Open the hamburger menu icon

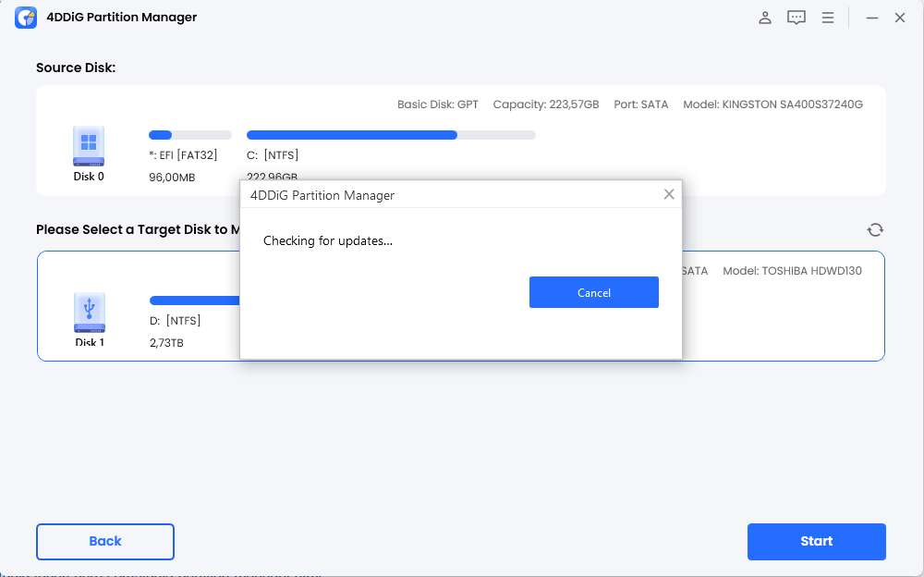828,18
